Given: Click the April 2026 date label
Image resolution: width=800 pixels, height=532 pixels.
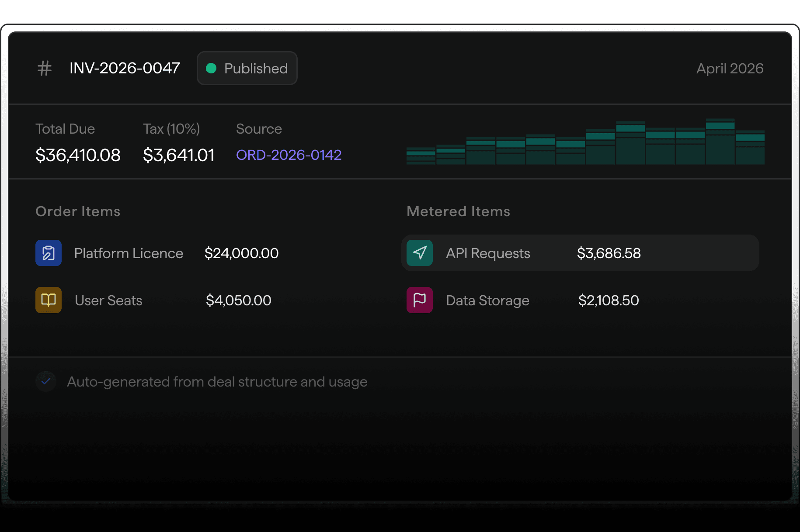Looking at the screenshot, I should point(730,69).
